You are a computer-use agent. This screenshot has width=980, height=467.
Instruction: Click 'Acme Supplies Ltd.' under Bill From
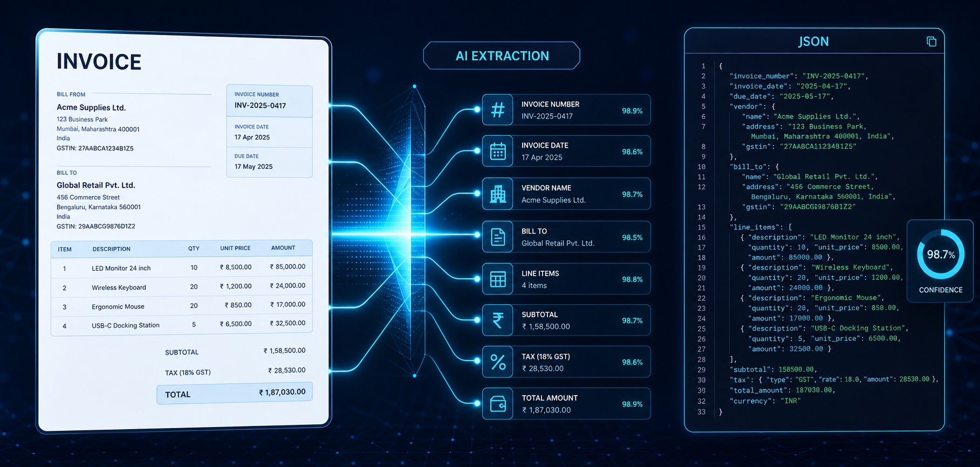tap(91, 107)
